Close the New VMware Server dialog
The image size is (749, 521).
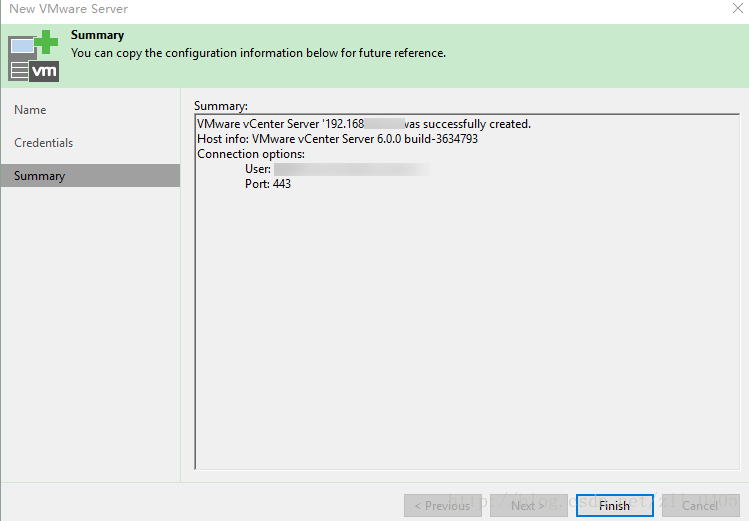pyautogui.click(x=738, y=8)
